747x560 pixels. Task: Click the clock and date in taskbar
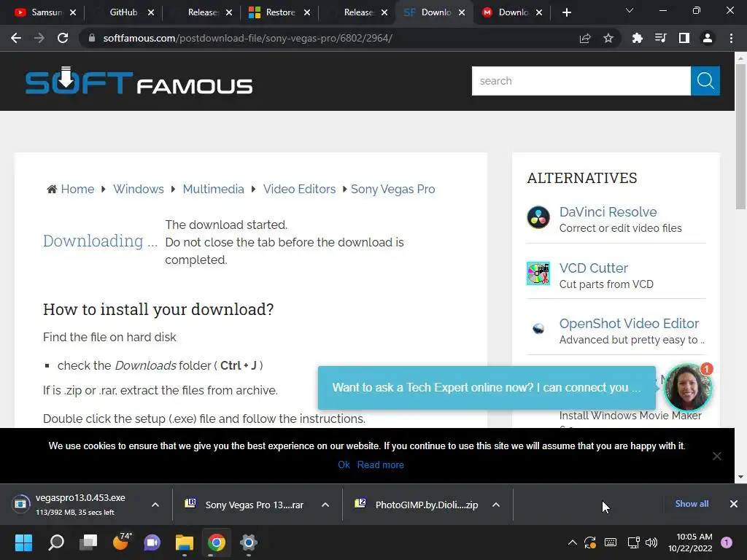click(x=690, y=542)
